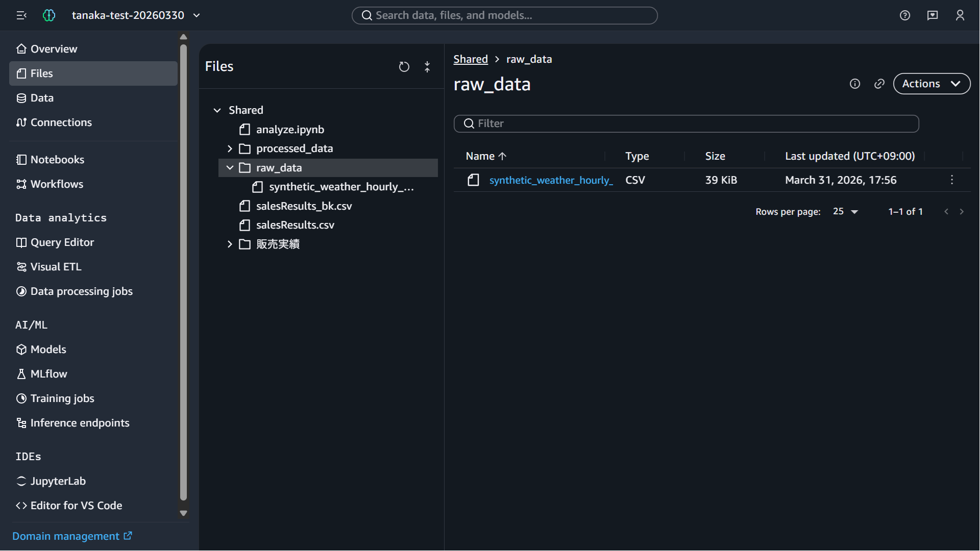980x551 pixels.
Task: Expand the 販売実績 folder
Action: pyautogui.click(x=230, y=244)
